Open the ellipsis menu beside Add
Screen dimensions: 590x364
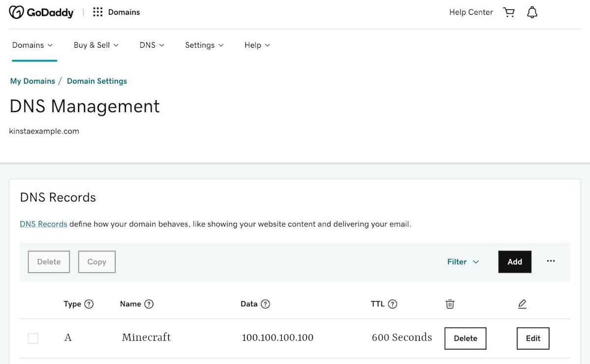tap(551, 261)
